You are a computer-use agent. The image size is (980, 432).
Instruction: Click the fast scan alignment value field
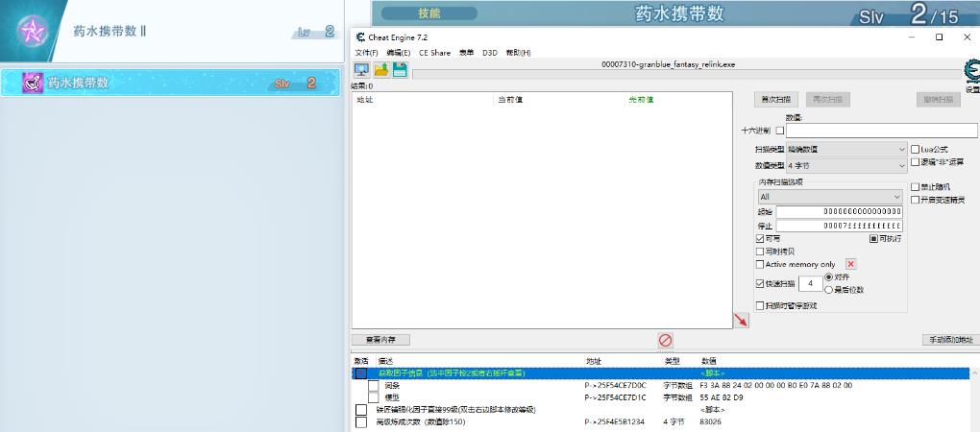coord(811,283)
